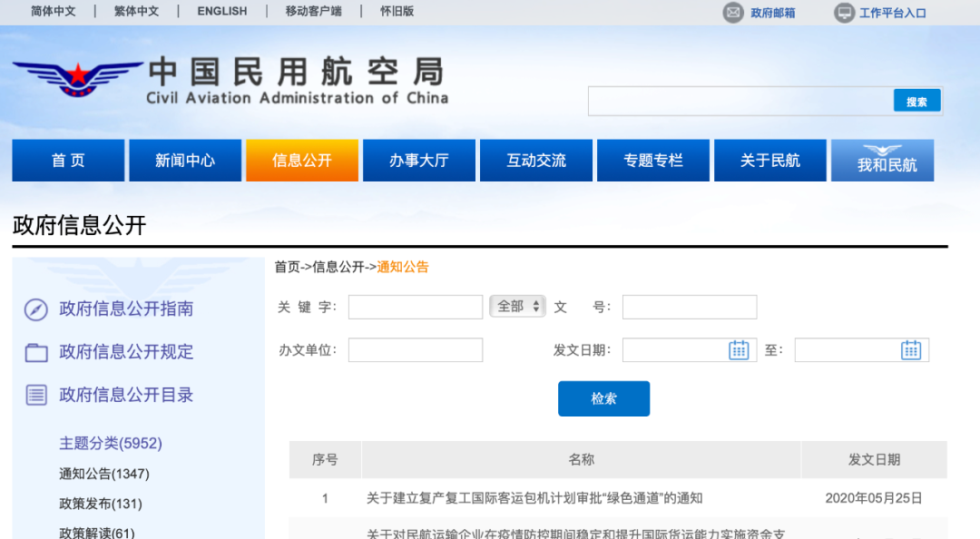Screen dimensions: 980x539
Task: Click the 政府信息公开 page heading
Action: [79, 225]
